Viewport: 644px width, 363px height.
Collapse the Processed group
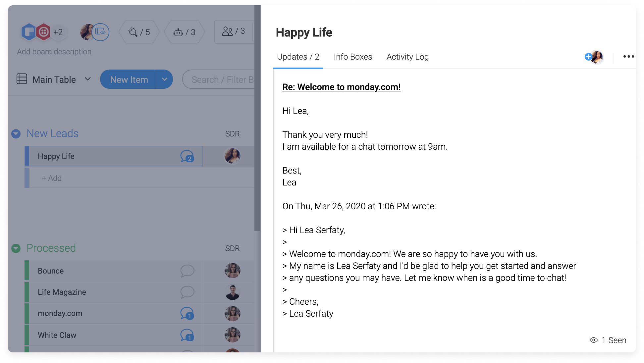click(x=16, y=248)
